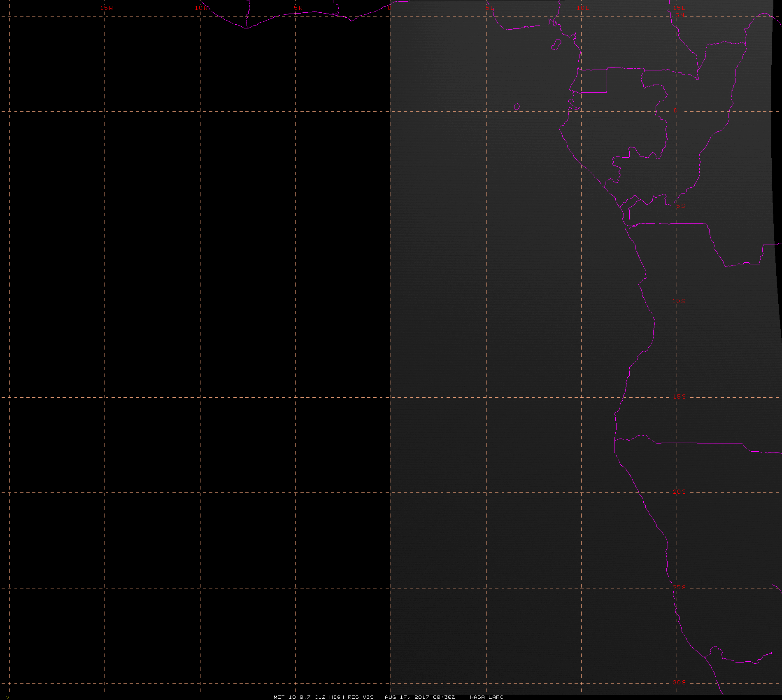Click the 10S latitude label
Screen dimensions: 782x700
point(679,301)
